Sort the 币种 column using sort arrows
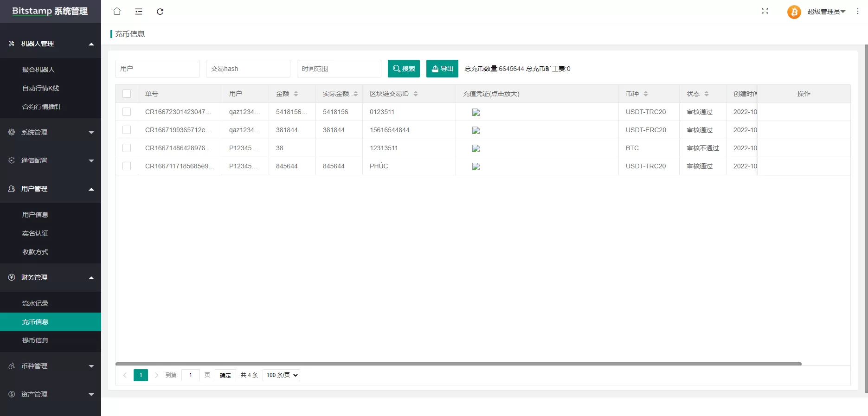 (x=646, y=94)
